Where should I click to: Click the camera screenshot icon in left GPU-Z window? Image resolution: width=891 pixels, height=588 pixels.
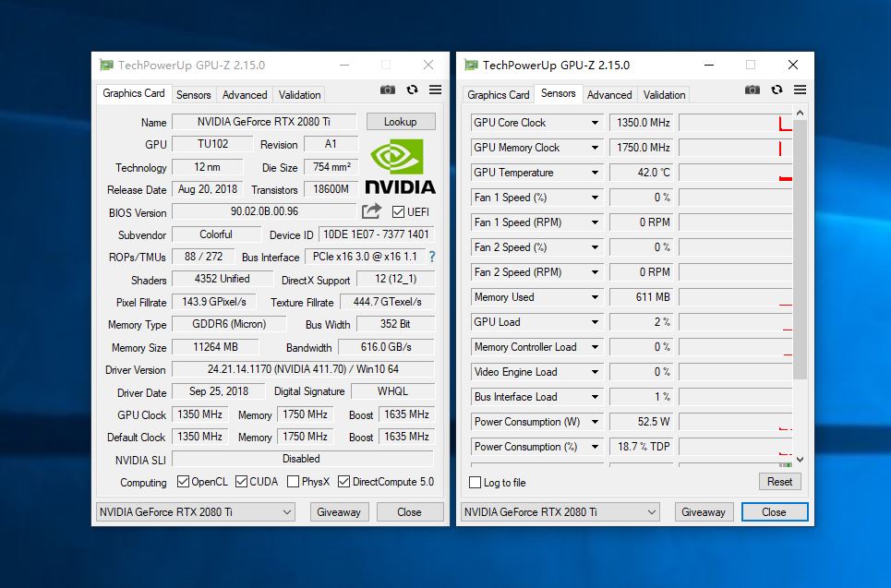tap(388, 90)
